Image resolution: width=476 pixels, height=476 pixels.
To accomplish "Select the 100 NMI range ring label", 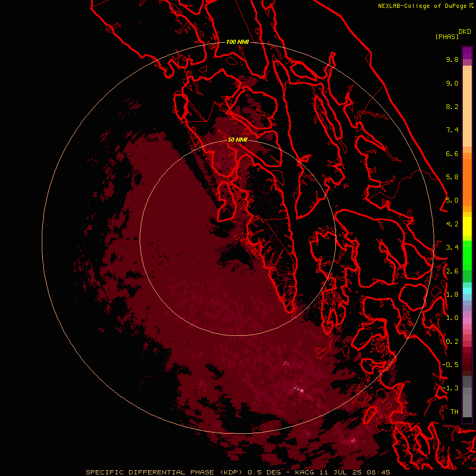I will 237,42.
